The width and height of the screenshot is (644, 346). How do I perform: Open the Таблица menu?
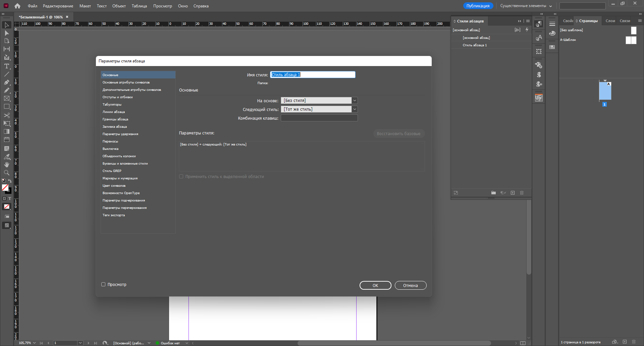coord(139,6)
